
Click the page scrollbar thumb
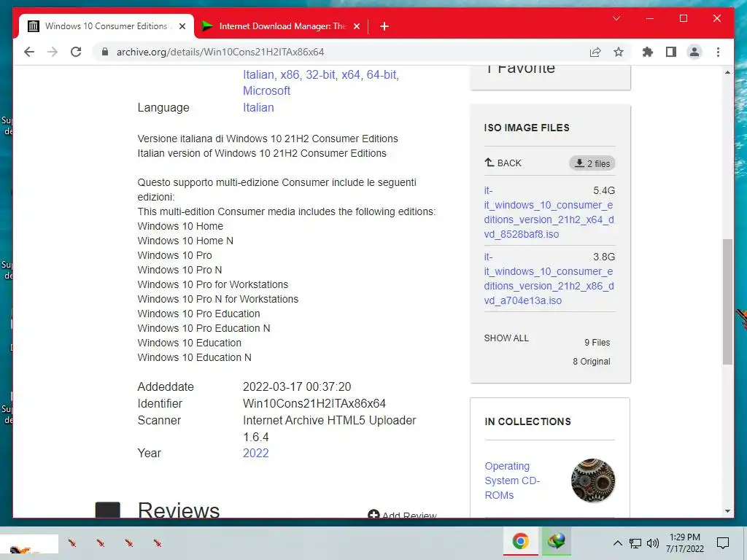727,302
